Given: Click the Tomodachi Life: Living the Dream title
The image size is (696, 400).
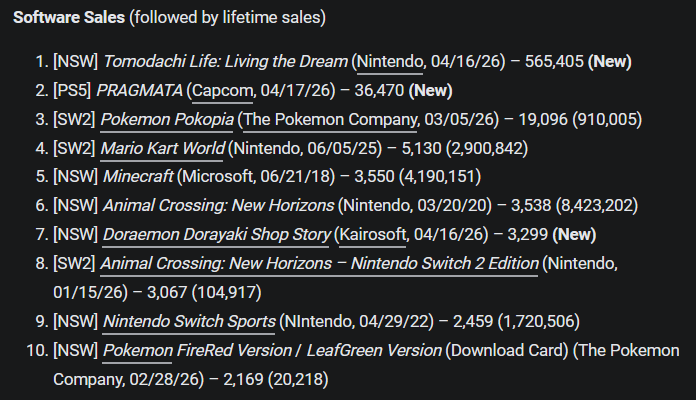Looking at the screenshot, I should coord(225,62).
